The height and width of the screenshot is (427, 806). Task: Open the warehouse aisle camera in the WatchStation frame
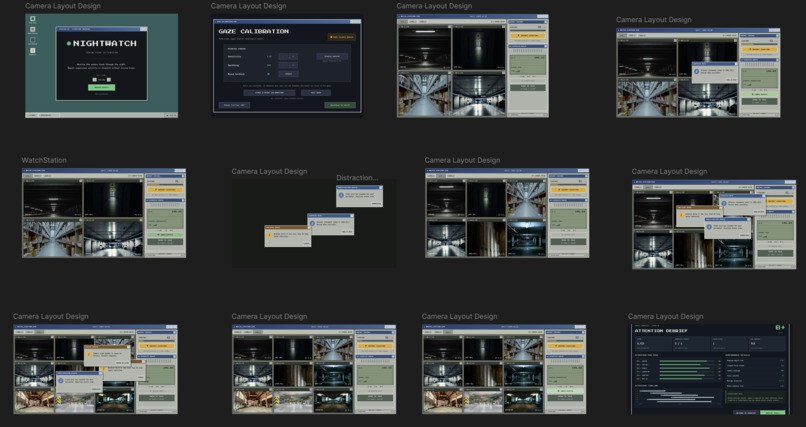[52, 238]
